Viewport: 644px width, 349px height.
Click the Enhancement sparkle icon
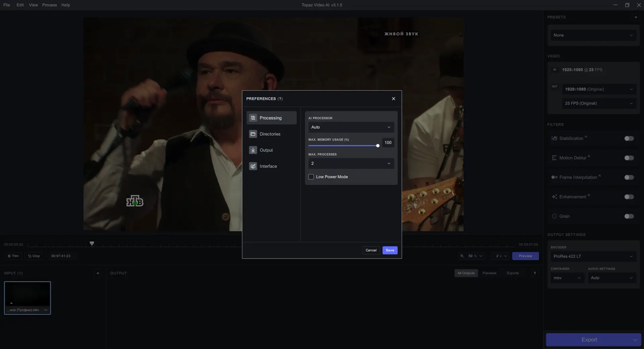(x=554, y=197)
